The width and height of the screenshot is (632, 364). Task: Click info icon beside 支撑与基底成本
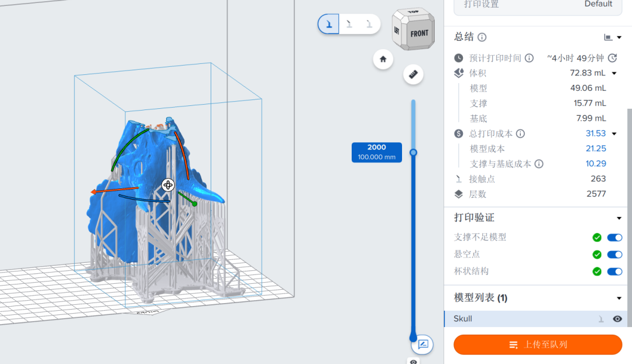click(x=539, y=164)
